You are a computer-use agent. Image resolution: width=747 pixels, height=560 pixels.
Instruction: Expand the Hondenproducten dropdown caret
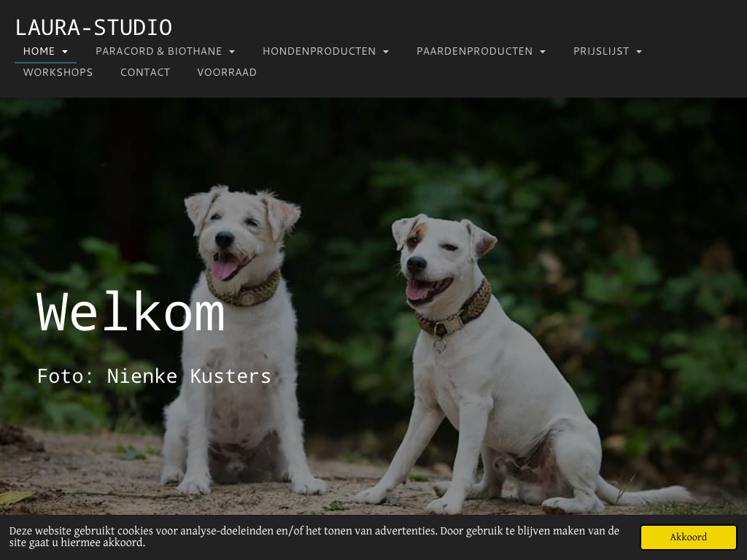pos(386,52)
